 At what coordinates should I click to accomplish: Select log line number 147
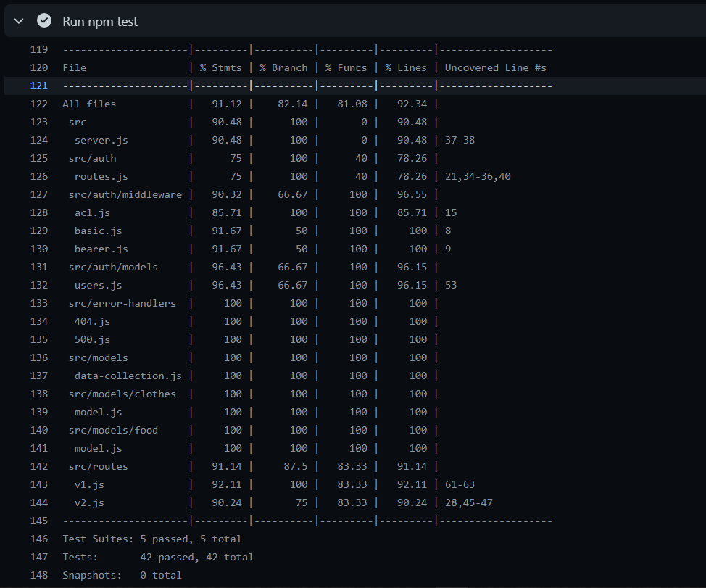pyautogui.click(x=39, y=557)
